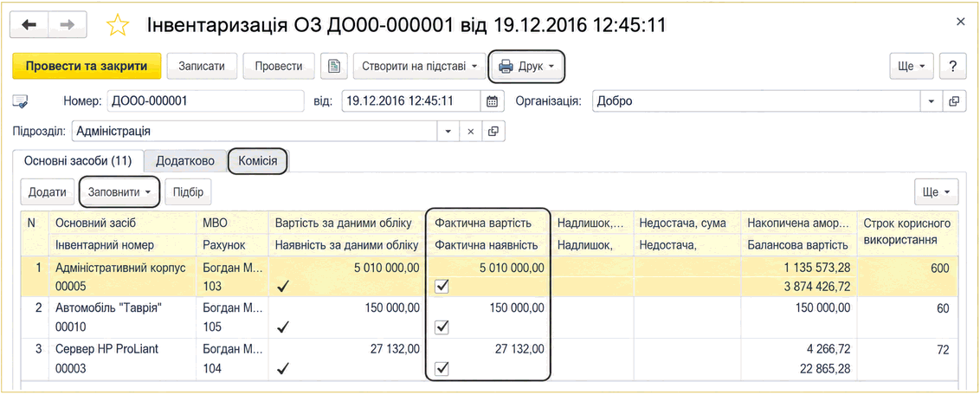The height and width of the screenshot is (395, 980).
Task: Go forward with the right arrow button
Action: click(67, 24)
